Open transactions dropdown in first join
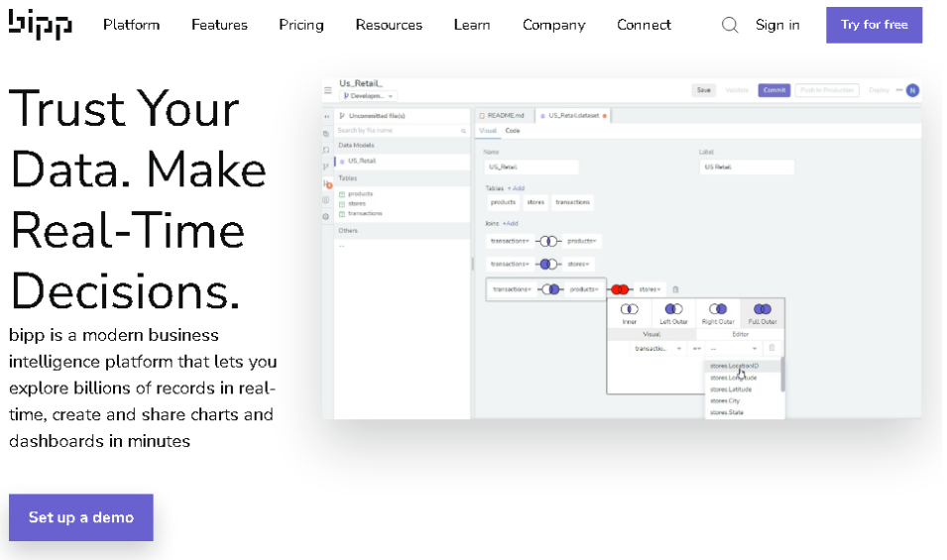Viewport: 947px width, 560px height. tap(510, 242)
